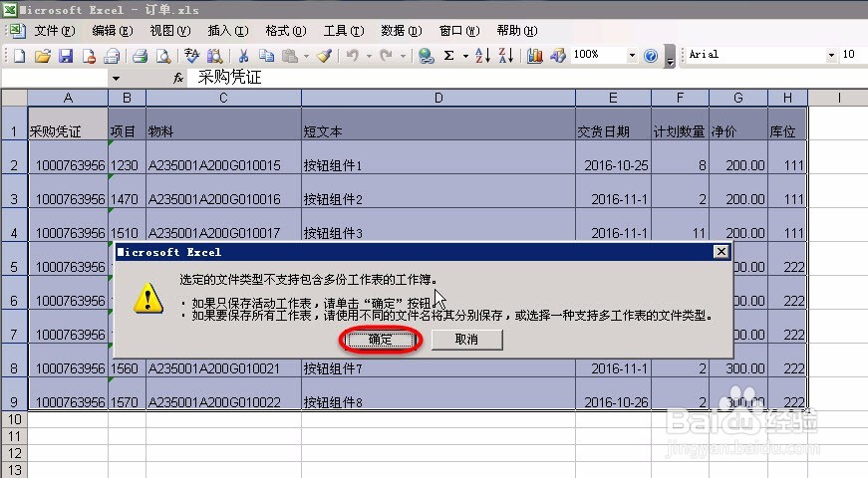Click the Undo arrow icon

pos(352,56)
